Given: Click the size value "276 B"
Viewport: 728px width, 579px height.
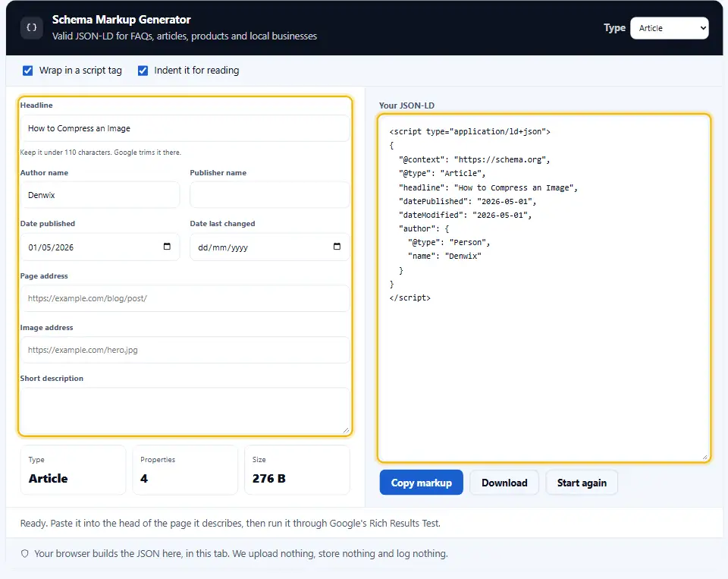Looking at the screenshot, I should pos(268,478).
